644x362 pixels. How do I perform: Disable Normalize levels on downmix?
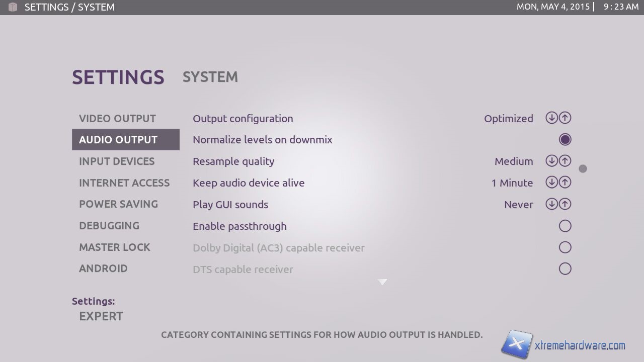[565, 140]
